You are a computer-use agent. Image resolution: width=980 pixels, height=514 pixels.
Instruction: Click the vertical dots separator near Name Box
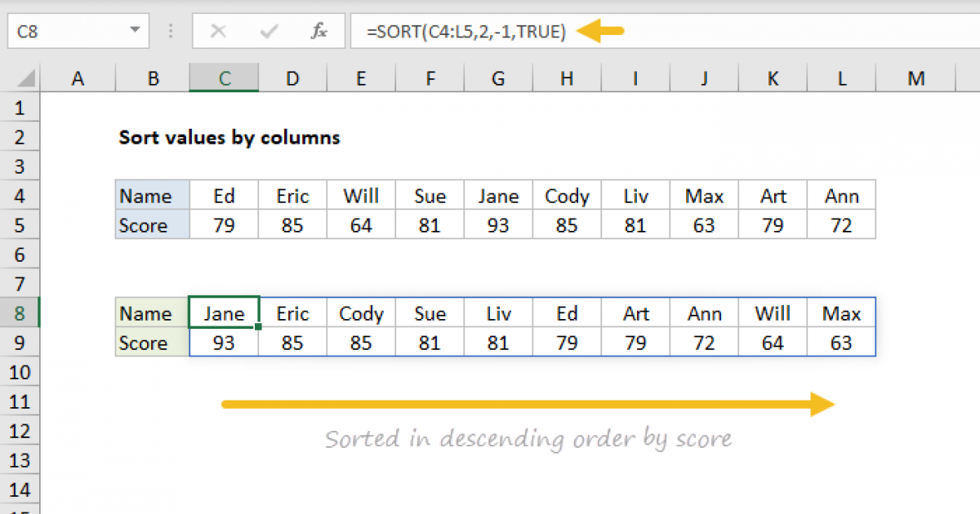[170, 31]
